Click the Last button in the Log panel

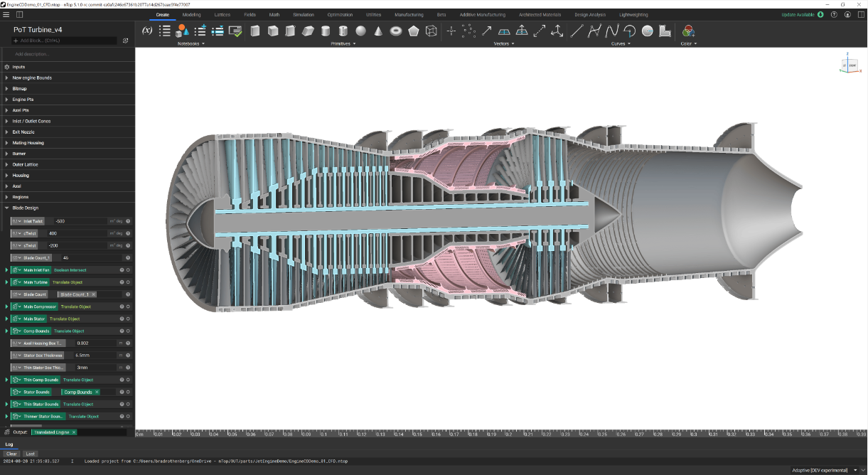point(30,453)
